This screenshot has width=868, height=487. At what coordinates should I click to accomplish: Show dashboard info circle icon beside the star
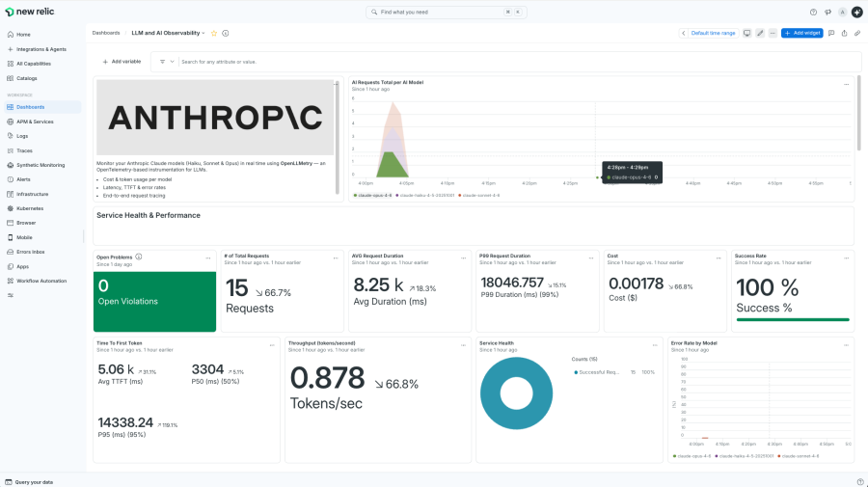pyautogui.click(x=226, y=33)
